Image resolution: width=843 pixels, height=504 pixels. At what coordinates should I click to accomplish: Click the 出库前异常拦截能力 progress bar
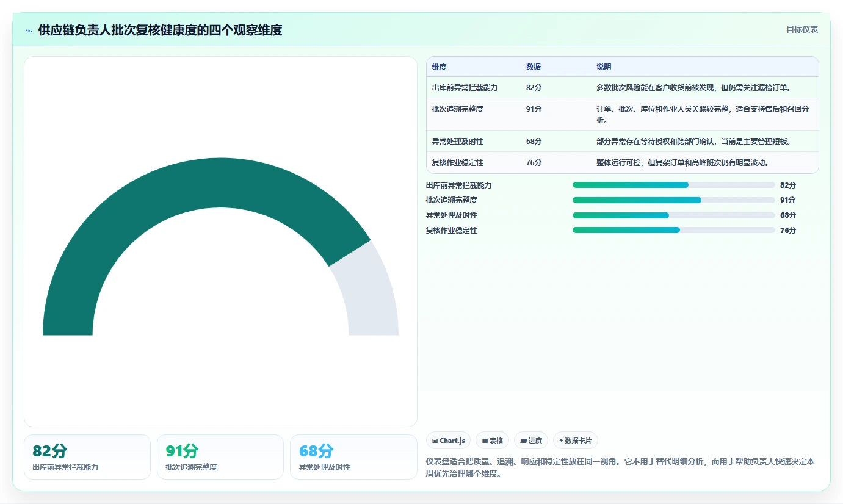click(674, 185)
